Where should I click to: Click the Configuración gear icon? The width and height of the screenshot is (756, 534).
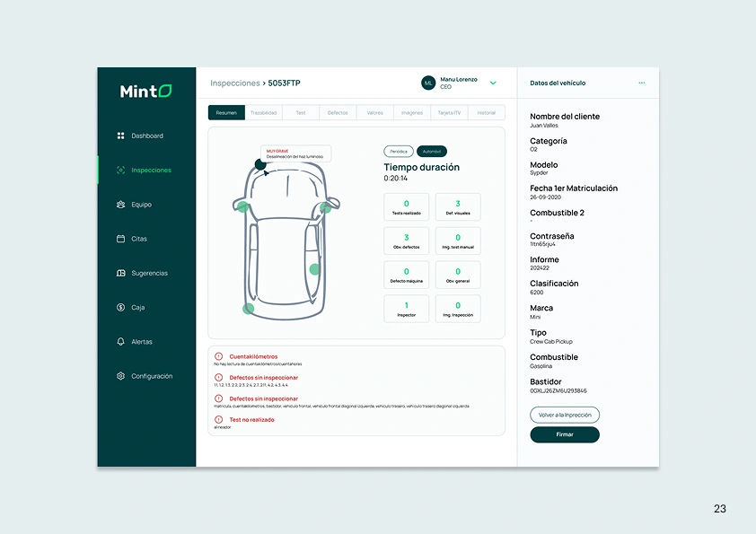pos(120,376)
